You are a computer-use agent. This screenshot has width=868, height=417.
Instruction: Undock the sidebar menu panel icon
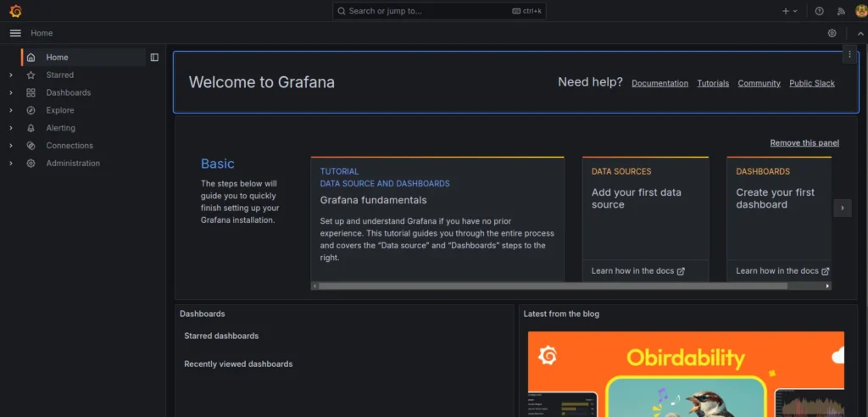click(154, 57)
